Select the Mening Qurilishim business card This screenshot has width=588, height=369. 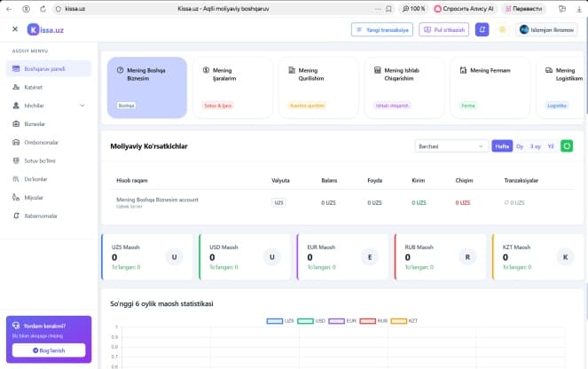[x=318, y=88]
